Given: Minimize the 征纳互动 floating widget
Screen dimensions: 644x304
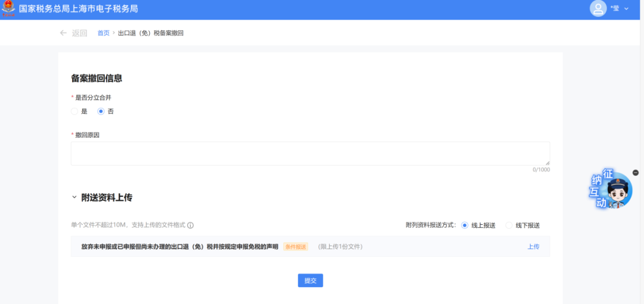Looking at the screenshot, I should coord(636,172).
